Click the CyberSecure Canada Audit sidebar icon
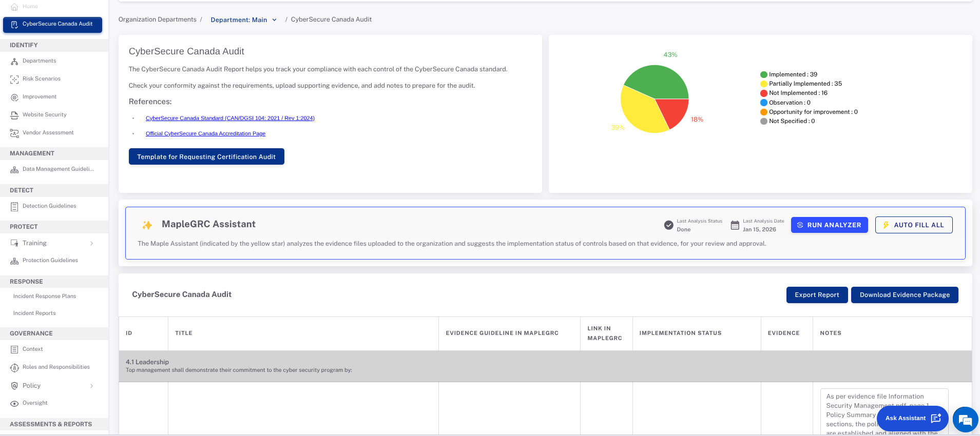980x436 pixels. (x=14, y=24)
